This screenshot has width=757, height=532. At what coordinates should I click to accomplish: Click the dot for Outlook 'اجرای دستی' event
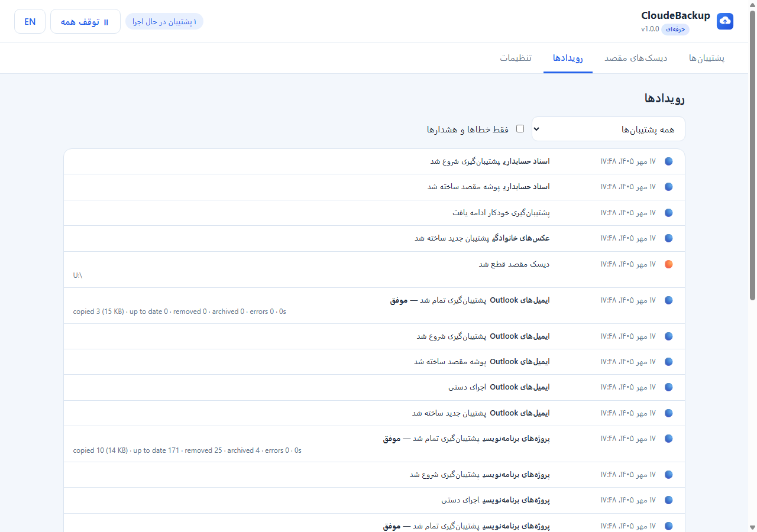(669, 387)
